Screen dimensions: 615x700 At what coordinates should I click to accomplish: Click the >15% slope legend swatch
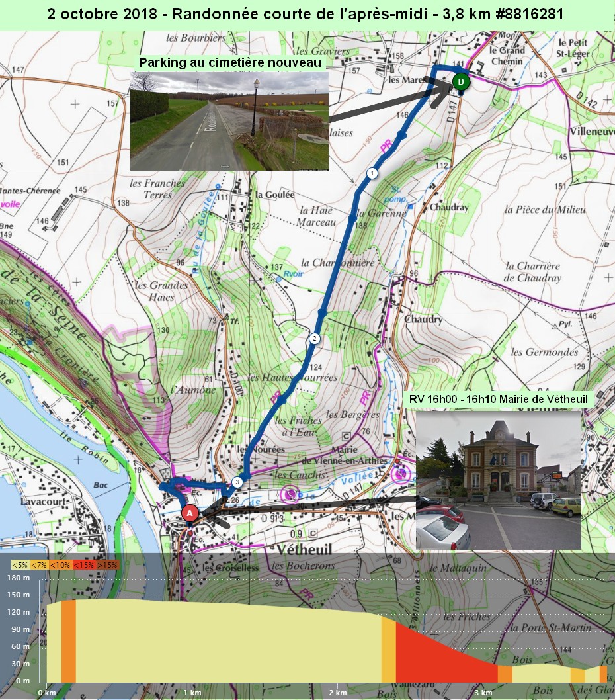(108, 565)
